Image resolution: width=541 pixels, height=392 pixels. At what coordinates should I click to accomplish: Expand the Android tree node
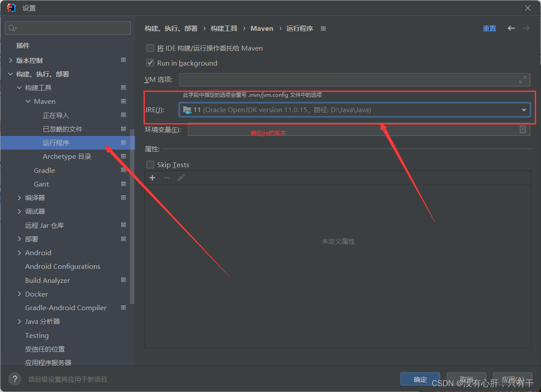[19, 253]
